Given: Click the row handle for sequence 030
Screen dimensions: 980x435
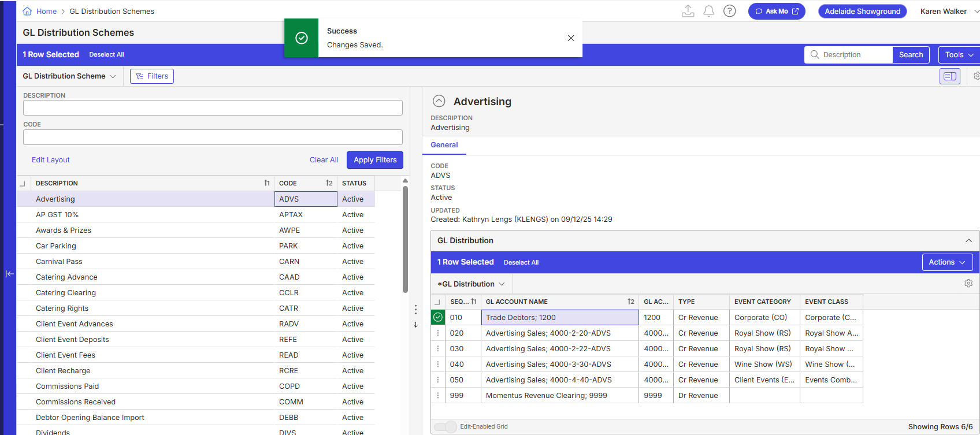Looking at the screenshot, I should click(x=438, y=349).
